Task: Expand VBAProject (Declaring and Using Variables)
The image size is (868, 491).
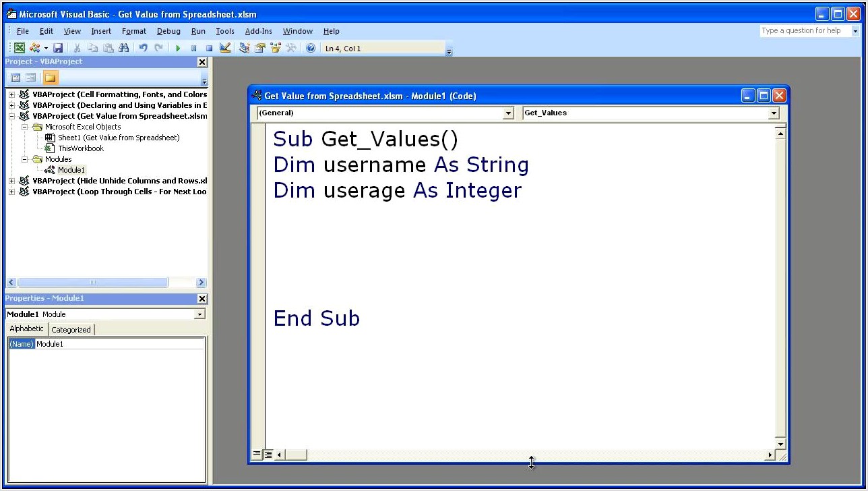Action: coord(11,105)
